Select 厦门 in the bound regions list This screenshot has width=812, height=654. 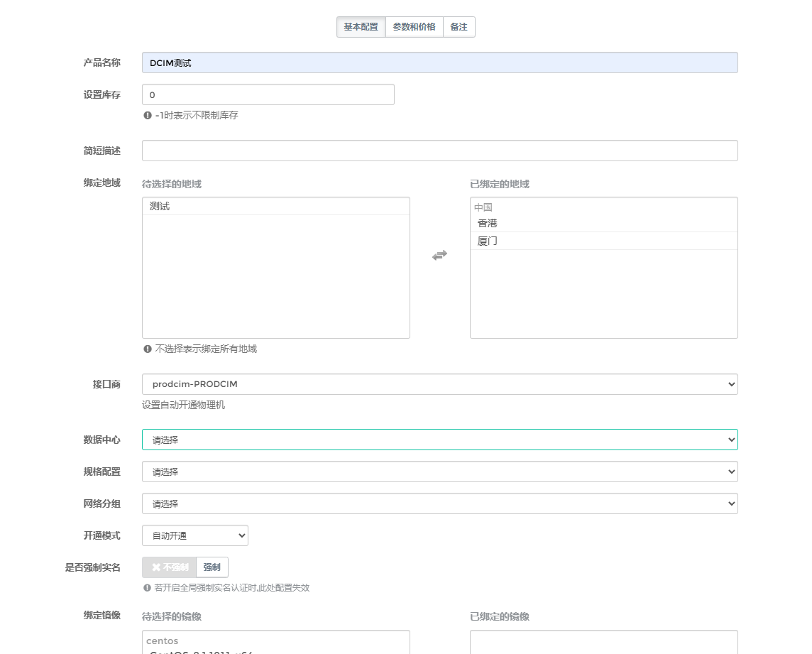click(x=604, y=241)
